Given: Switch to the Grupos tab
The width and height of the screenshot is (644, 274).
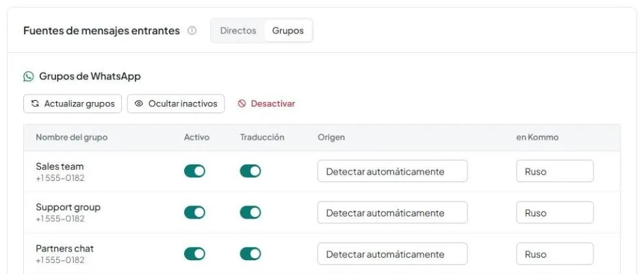Looking at the screenshot, I should tap(288, 31).
